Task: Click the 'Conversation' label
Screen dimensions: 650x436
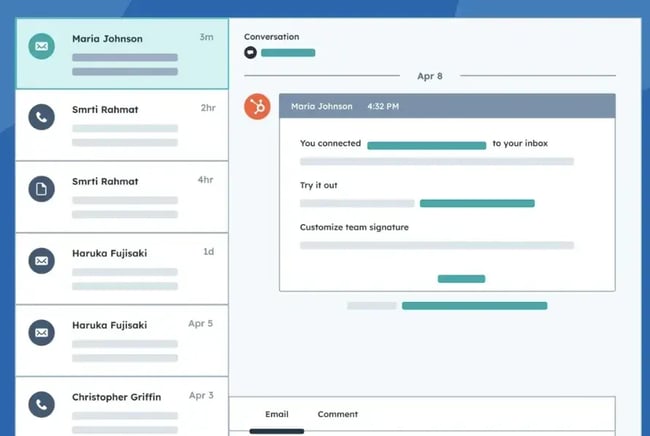Action: 272,36
